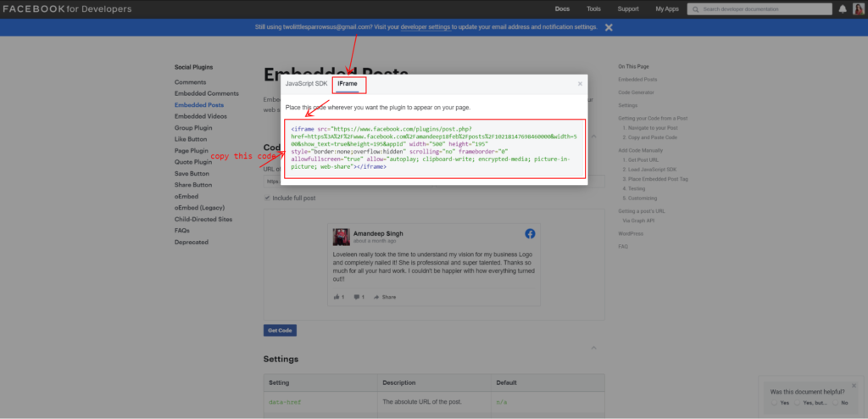The height and width of the screenshot is (419, 868).
Task: Click the comment bubble icon on post
Action: [357, 297]
